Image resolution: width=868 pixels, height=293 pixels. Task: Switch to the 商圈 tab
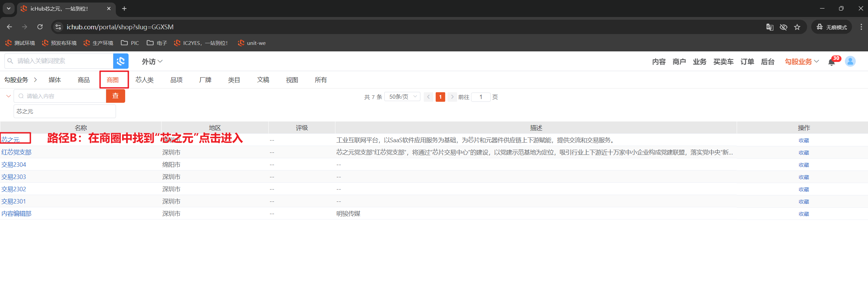pyautogui.click(x=113, y=80)
